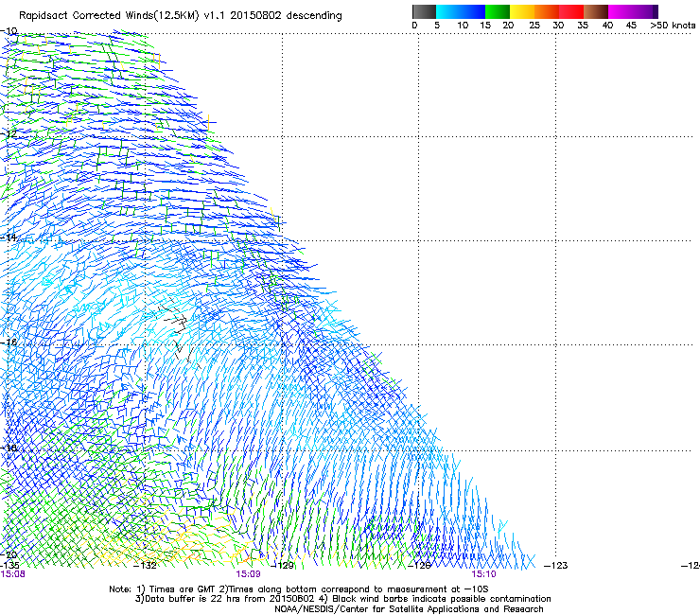
Task: Click the latitude label '-18'
Action: pyautogui.click(x=9, y=448)
